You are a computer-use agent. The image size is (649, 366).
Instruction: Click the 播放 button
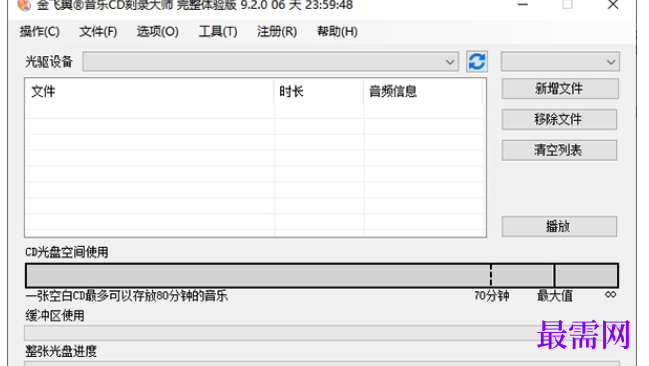(559, 226)
